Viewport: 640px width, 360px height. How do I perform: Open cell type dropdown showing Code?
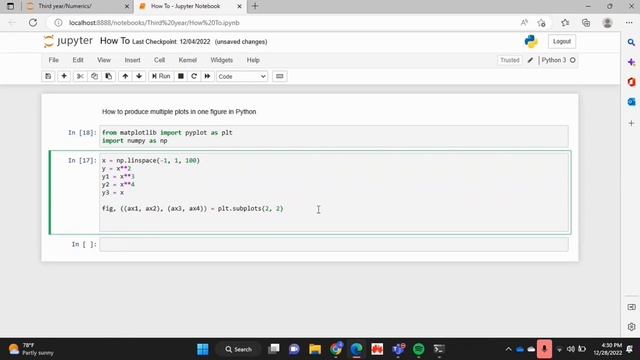[x=242, y=76]
